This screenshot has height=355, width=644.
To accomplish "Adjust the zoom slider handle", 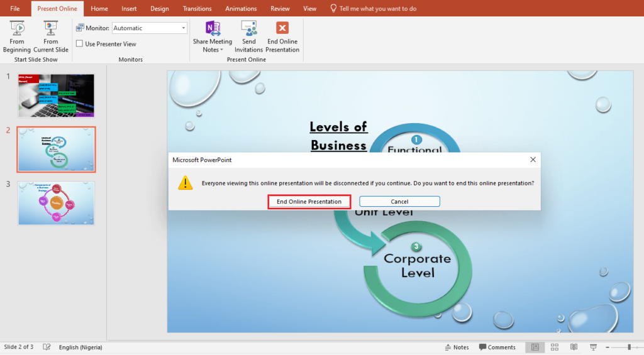I will [629, 347].
